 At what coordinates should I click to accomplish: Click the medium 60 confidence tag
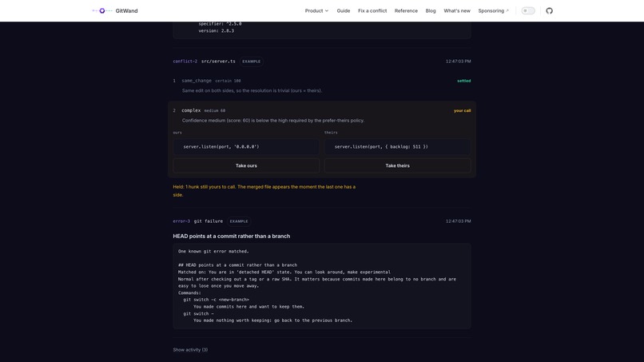(x=214, y=110)
